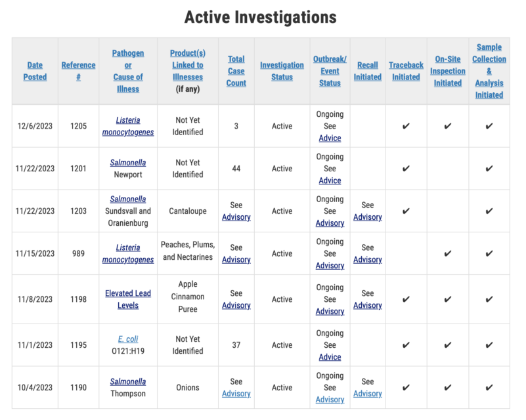Open E. coli link in row 1195
526x420 pixels.
(128, 339)
